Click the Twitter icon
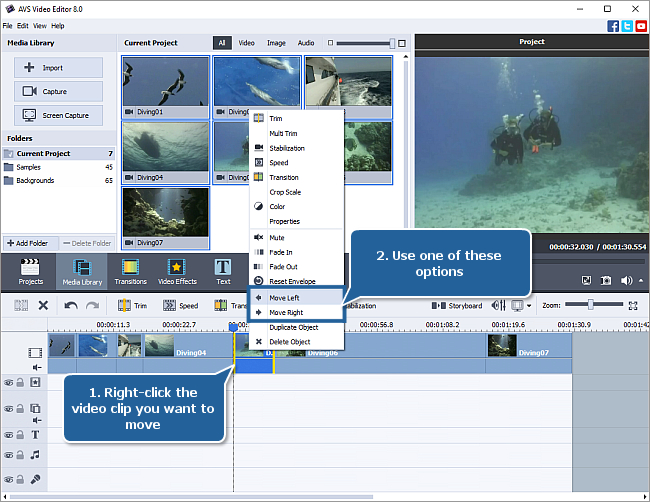Screen dimensions: 650x502 click(x=627, y=26)
